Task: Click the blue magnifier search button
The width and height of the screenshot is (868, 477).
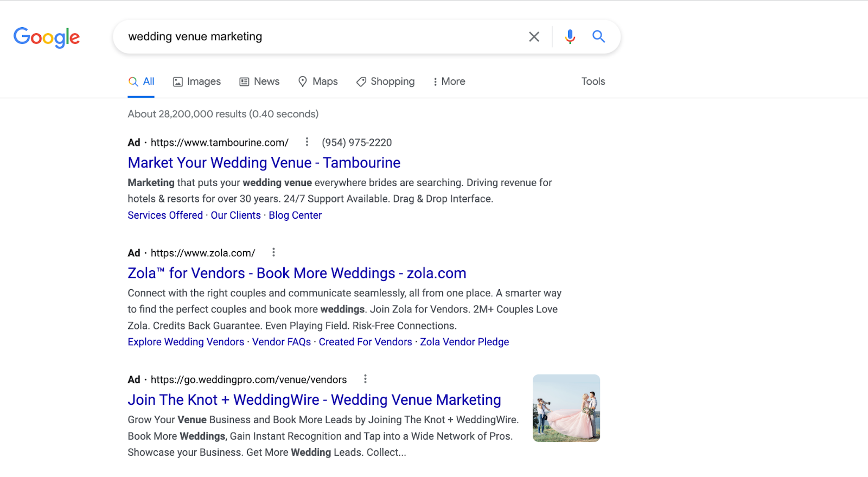Action: [598, 36]
